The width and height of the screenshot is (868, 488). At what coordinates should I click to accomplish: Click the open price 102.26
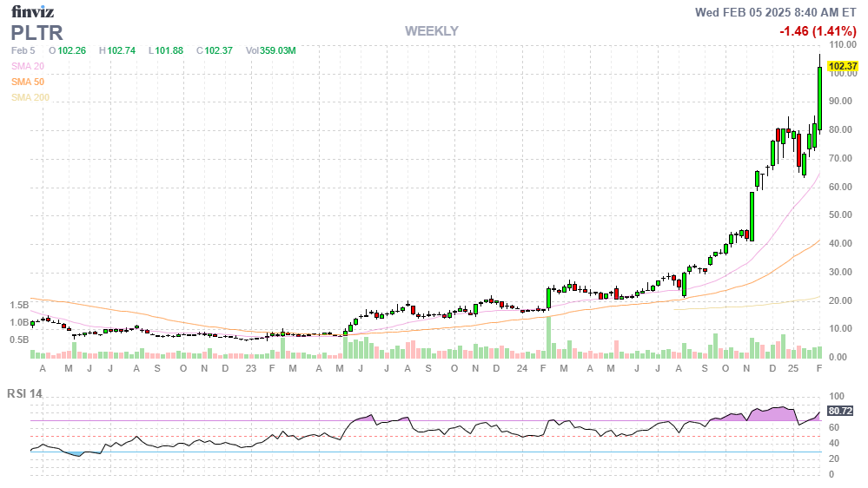click(x=71, y=51)
